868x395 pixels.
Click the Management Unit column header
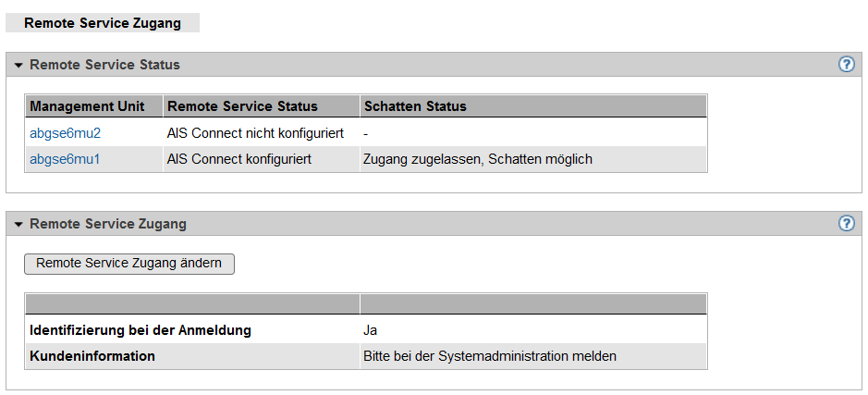87,106
